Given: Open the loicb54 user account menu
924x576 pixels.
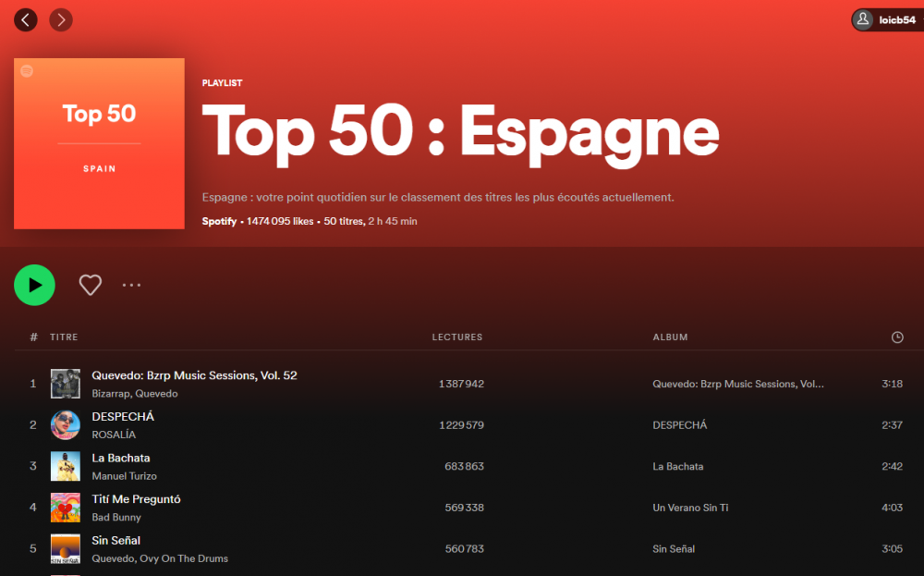Looking at the screenshot, I should pos(887,20).
